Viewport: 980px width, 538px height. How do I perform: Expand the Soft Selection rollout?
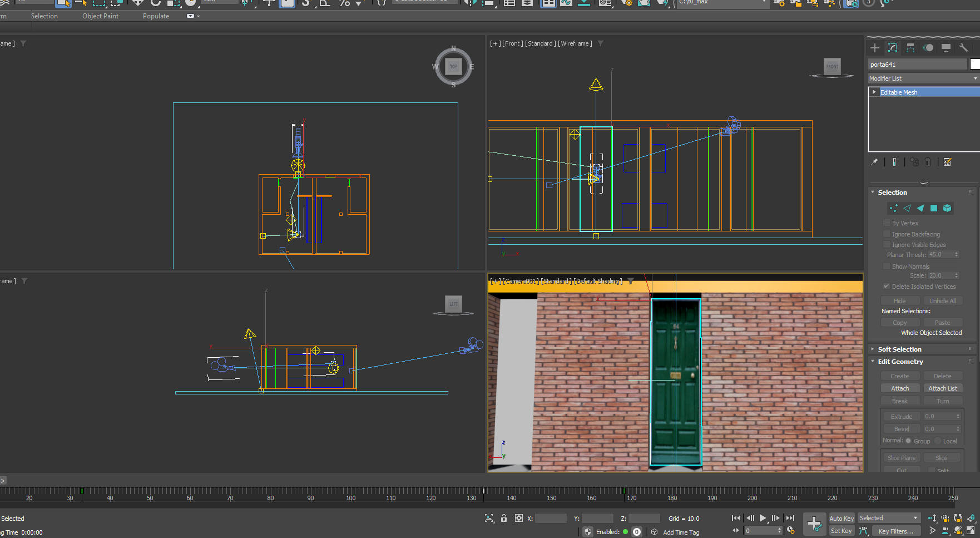[x=899, y=349]
